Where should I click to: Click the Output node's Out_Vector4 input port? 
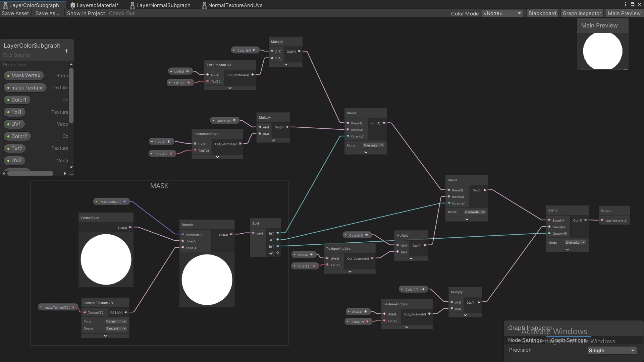[602, 220]
